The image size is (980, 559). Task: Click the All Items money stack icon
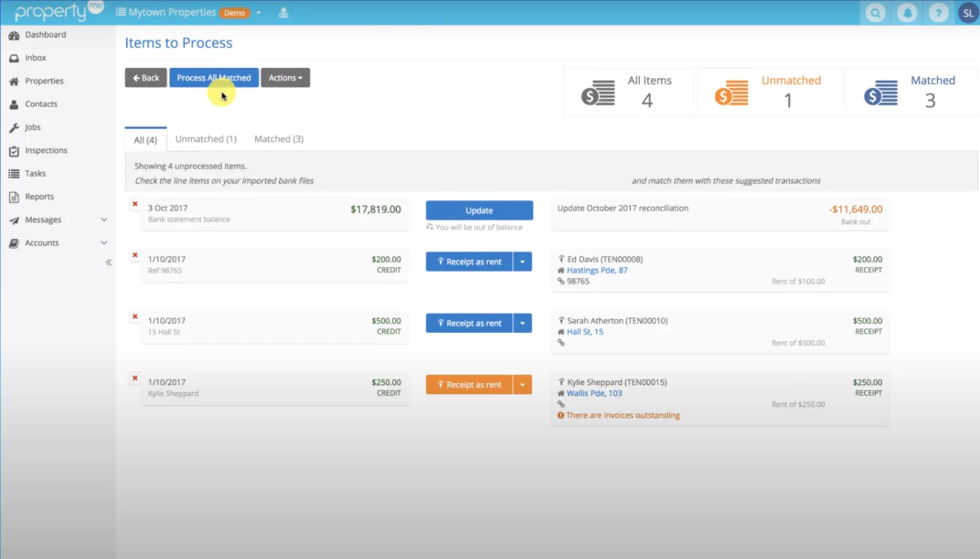598,93
